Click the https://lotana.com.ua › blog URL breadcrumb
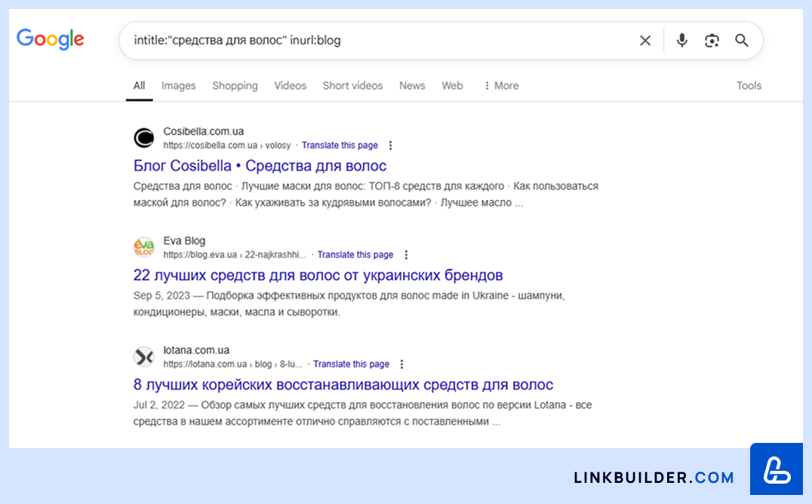The image size is (812, 504). (233, 364)
